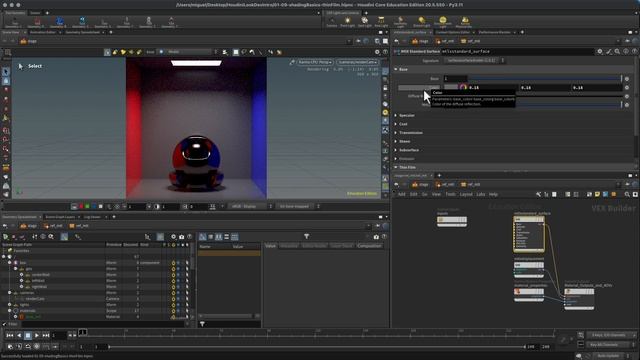The image size is (640, 360).
Task: Click the Material_Outputs_and_AOVs node in network
Action: point(579,299)
